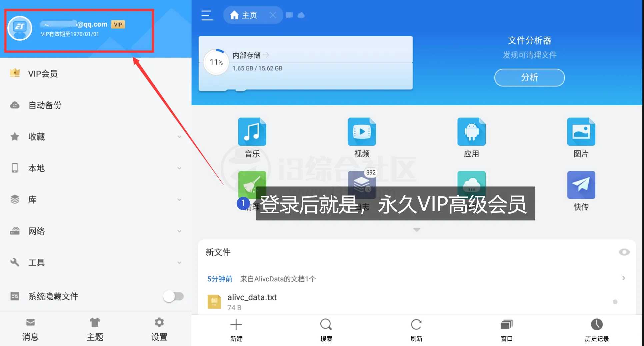Click the VIP有效期至1970/01/01 text

pyautogui.click(x=70, y=34)
